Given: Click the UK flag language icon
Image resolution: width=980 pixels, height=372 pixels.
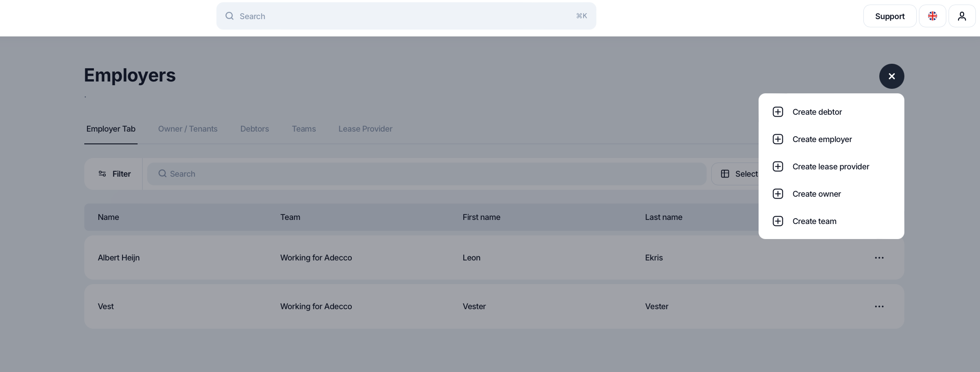Looking at the screenshot, I should [x=932, y=16].
